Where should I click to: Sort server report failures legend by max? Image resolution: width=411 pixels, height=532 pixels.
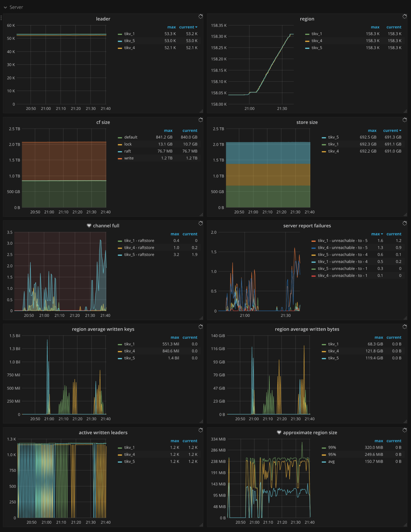(x=377, y=234)
